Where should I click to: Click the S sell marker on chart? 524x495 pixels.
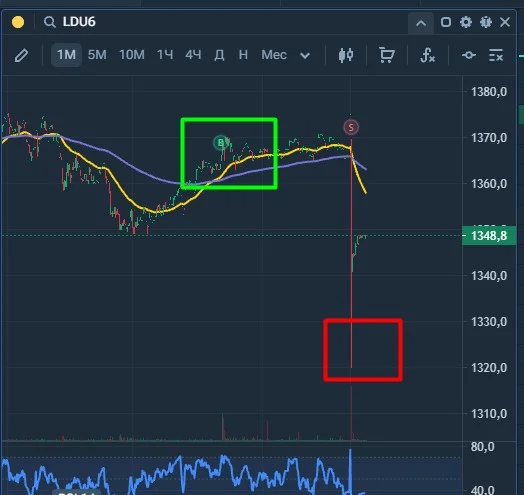(x=351, y=127)
